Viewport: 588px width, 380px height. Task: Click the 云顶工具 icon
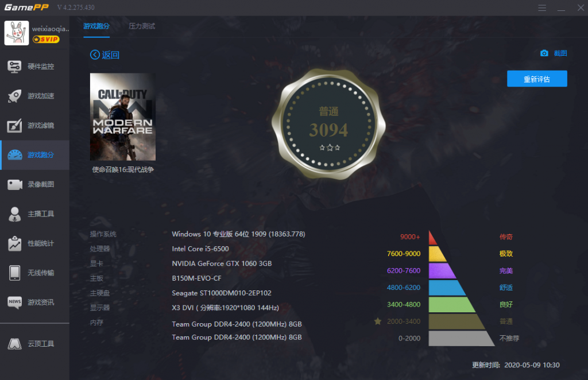(x=14, y=344)
